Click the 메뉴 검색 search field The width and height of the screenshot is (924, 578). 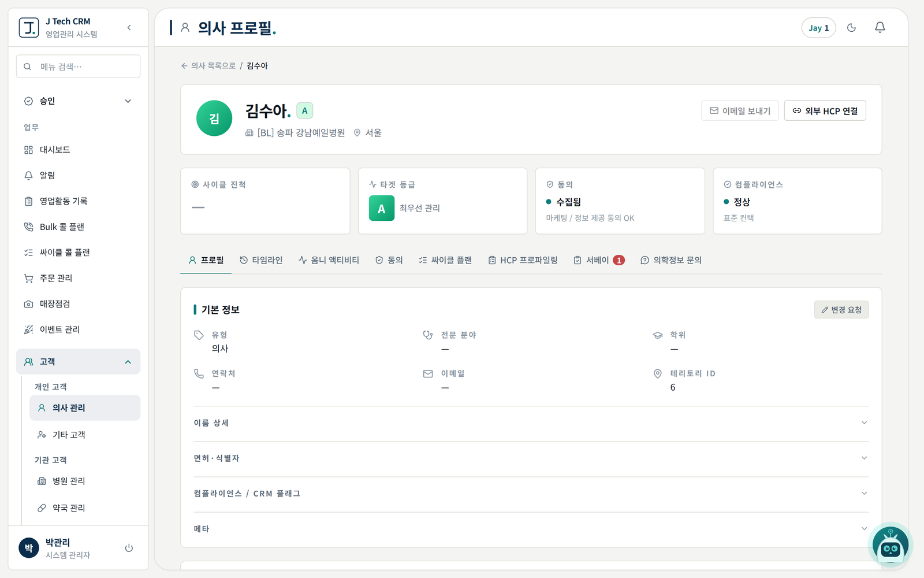(x=78, y=66)
